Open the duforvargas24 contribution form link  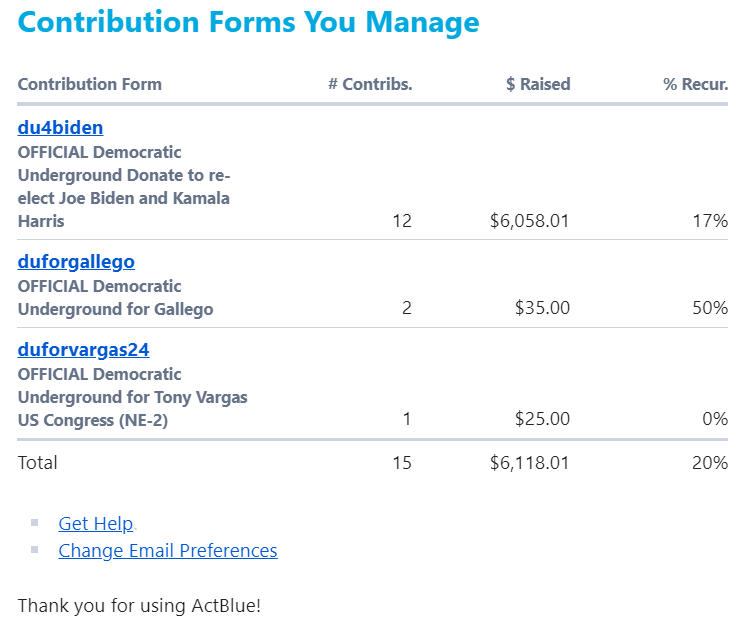tap(83, 350)
